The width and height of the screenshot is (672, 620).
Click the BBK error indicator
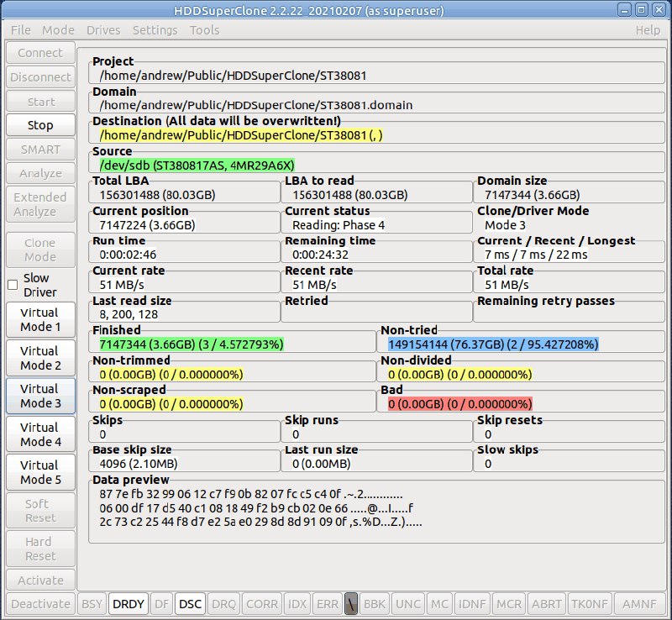[x=375, y=604]
